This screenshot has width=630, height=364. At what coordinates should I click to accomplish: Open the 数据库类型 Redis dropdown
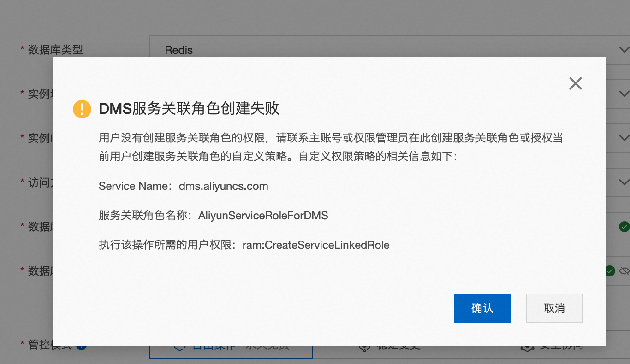(x=390, y=50)
